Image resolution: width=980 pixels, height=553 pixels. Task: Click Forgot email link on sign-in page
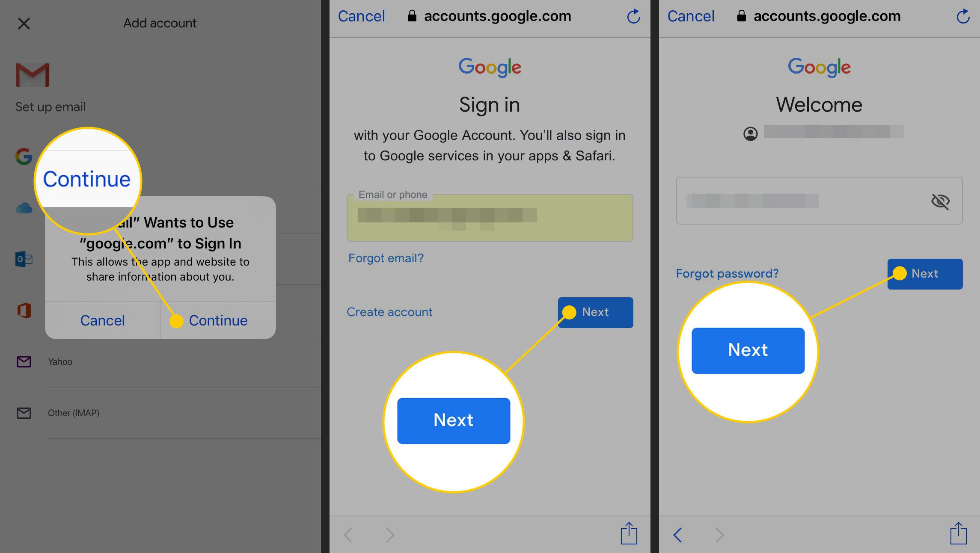pos(385,257)
